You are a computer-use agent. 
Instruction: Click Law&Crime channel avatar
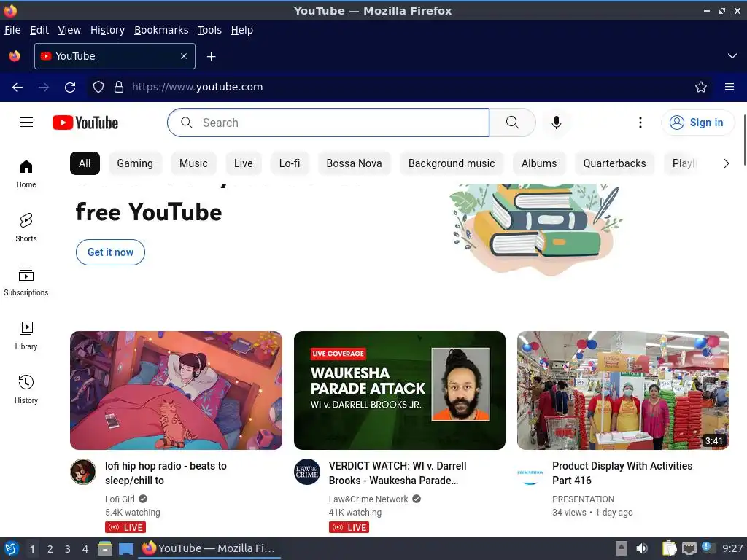coord(307,472)
